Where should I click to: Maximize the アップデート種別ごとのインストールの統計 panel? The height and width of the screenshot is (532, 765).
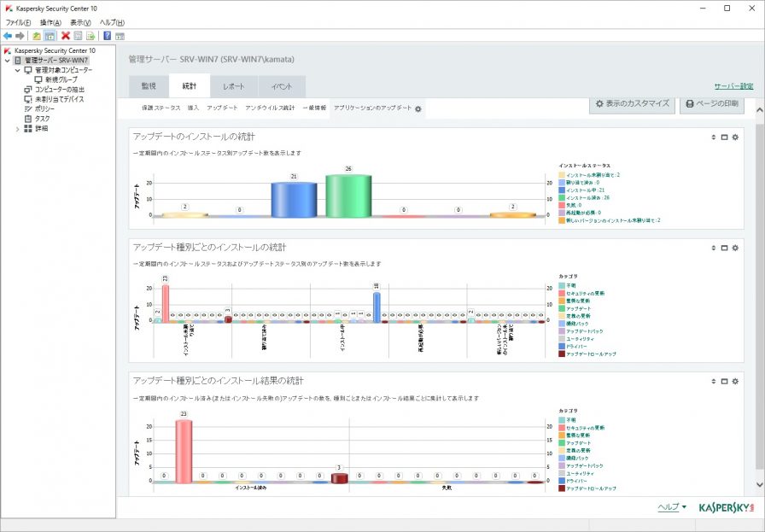point(725,248)
